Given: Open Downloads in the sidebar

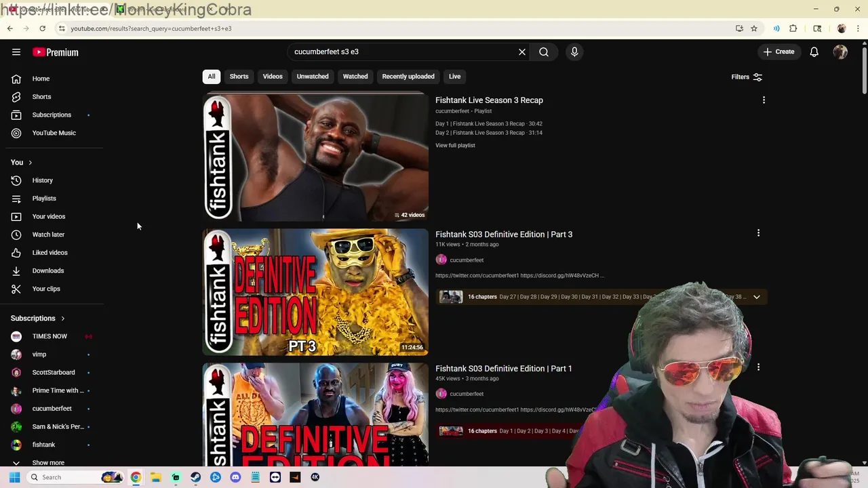Looking at the screenshot, I should point(54,270).
